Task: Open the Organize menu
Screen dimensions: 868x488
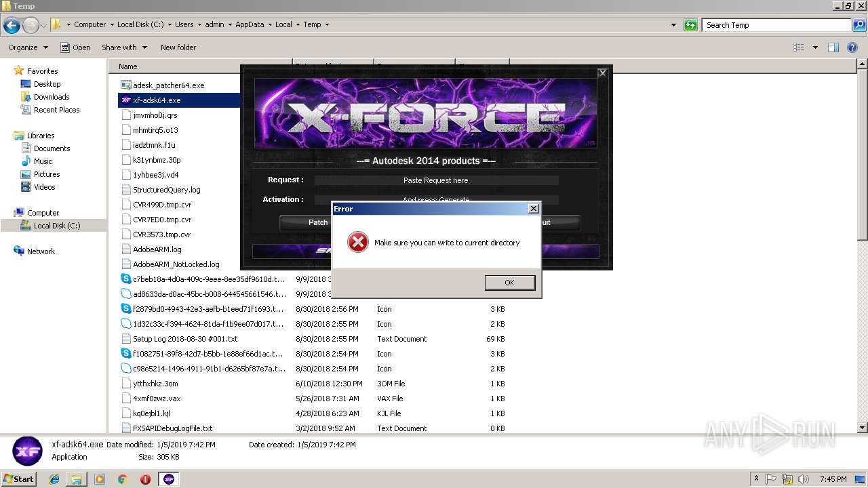Action: coord(28,47)
